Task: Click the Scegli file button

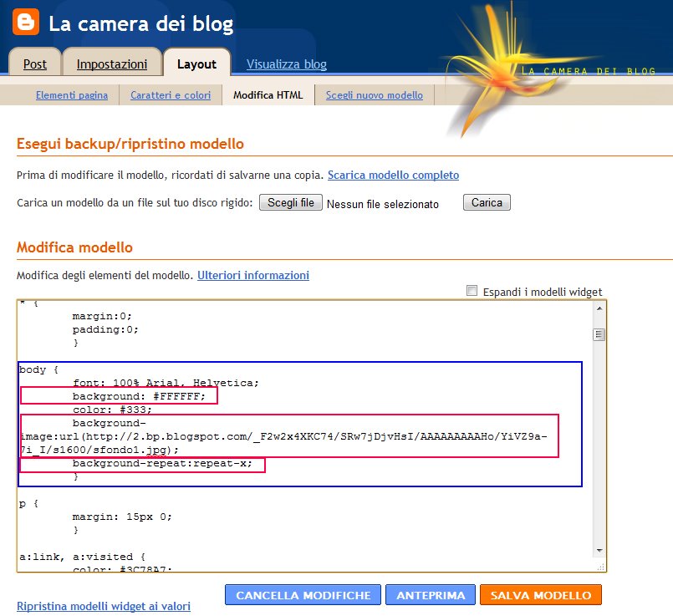Action: 291,202
